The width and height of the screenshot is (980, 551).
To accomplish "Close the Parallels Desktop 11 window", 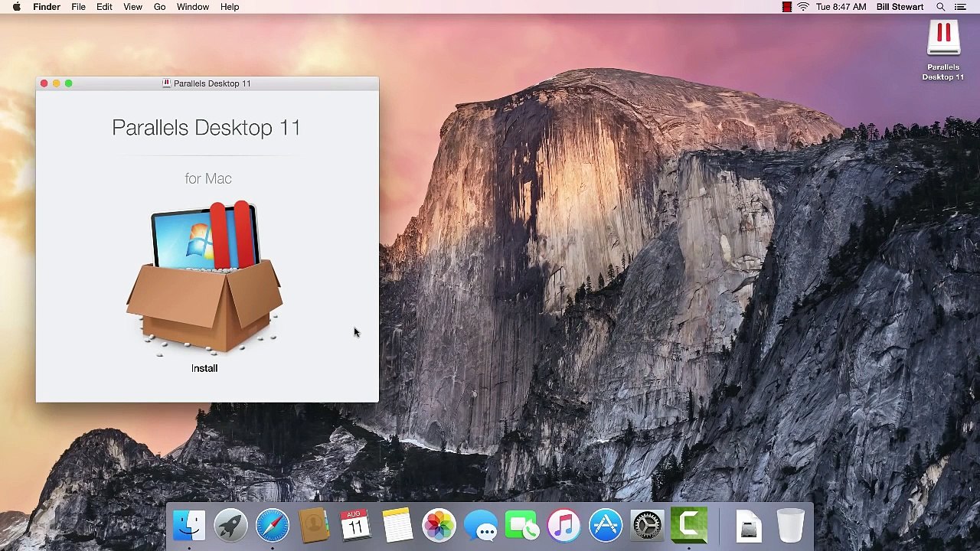I will [x=44, y=83].
